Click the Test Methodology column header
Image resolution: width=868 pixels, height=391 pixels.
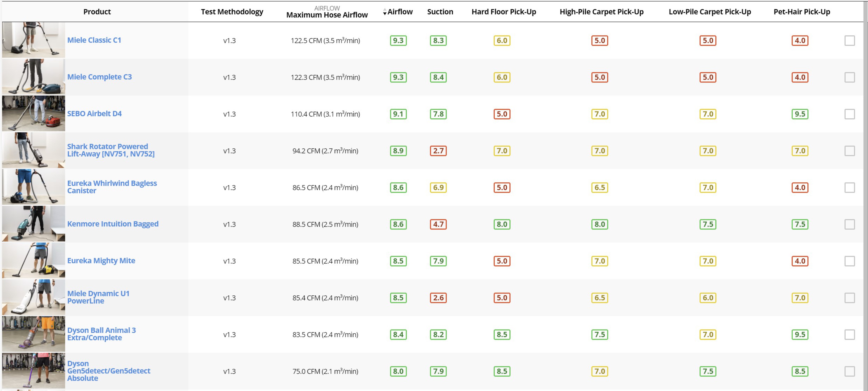click(232, 12)
